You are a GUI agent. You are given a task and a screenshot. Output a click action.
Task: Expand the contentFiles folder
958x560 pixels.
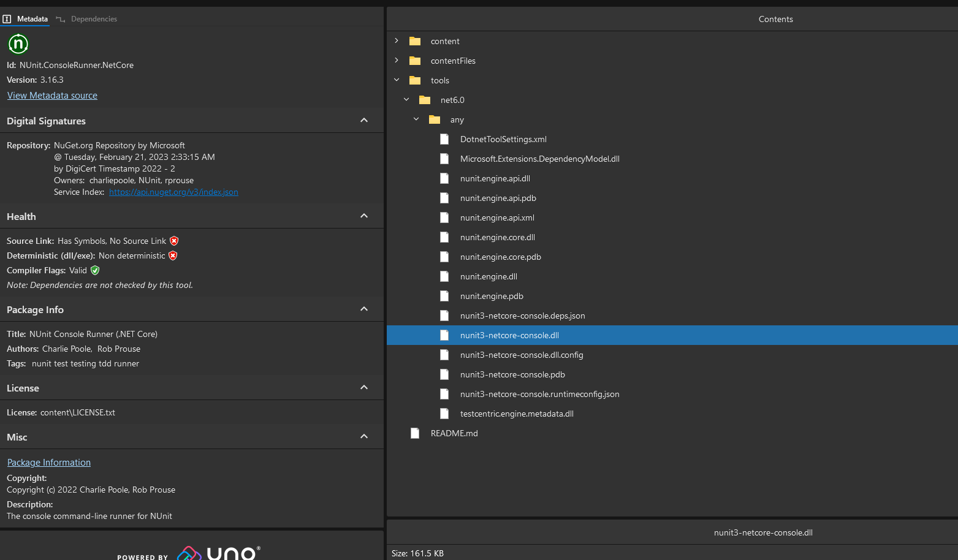(x=397, y=61)
